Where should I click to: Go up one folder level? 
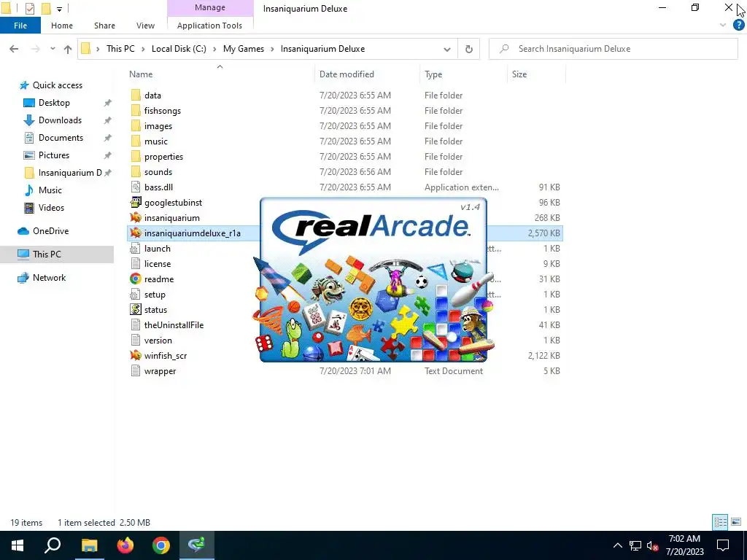(68, 49)
